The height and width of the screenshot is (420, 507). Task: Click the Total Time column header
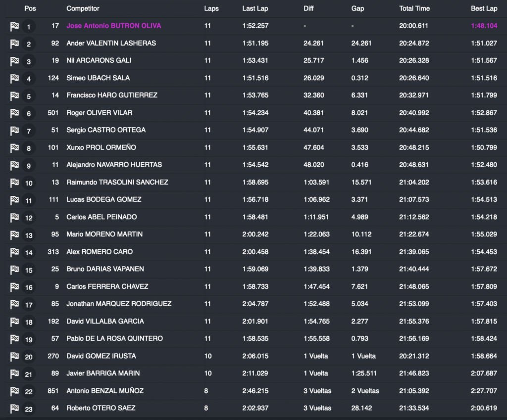click(414, 8)
